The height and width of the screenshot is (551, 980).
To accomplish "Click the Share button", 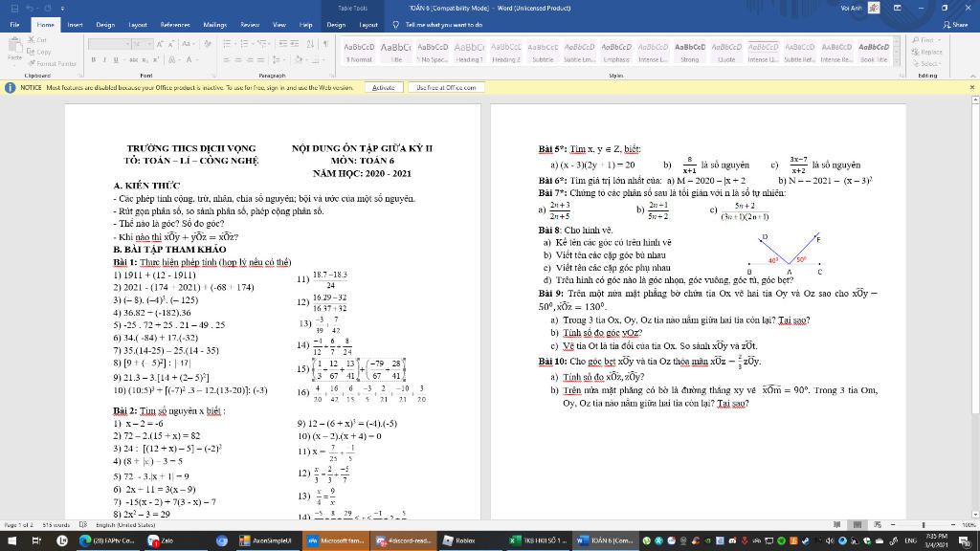I will pos(956,25).
